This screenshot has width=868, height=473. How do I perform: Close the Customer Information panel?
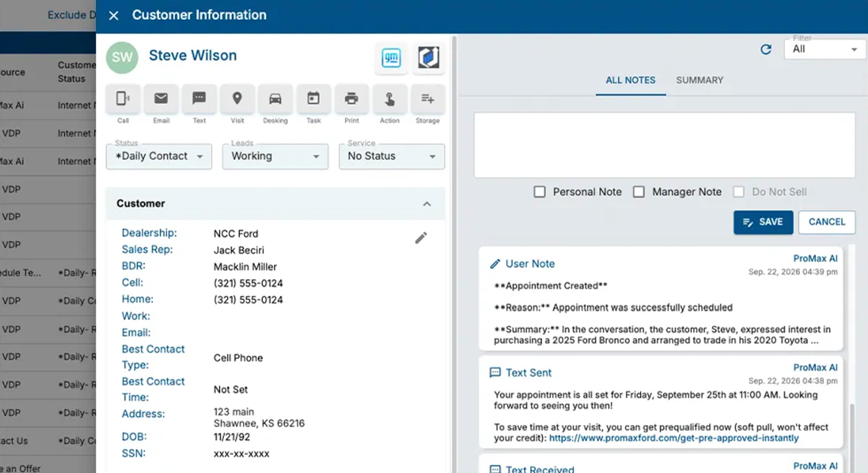coord(113,15)
